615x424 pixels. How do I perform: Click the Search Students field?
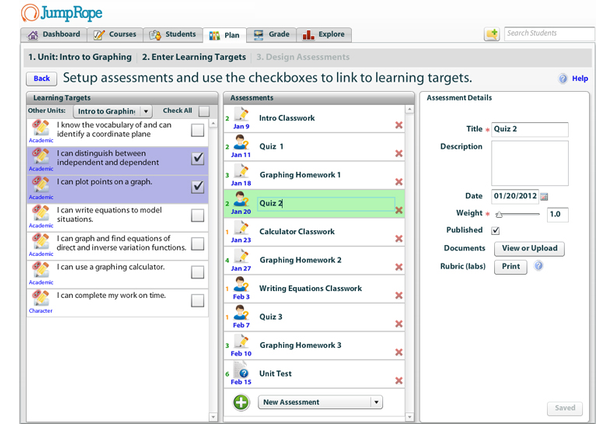point(549,33)
